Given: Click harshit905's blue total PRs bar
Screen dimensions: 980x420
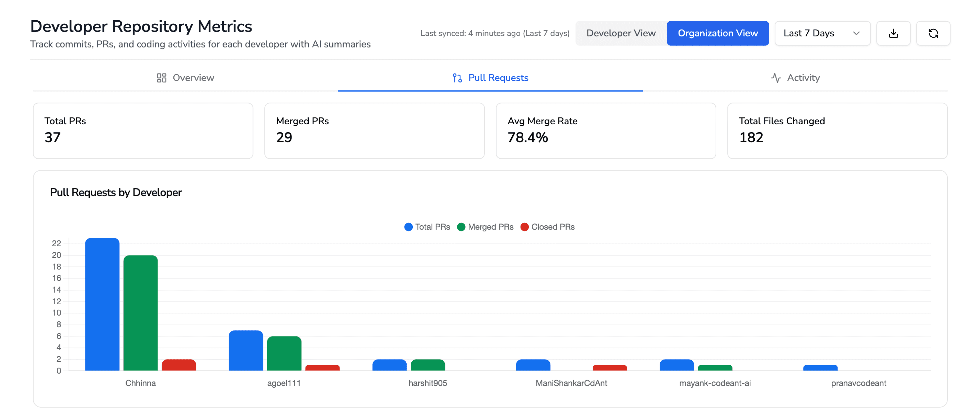Looking at the screenshot, I should [390, 365].
